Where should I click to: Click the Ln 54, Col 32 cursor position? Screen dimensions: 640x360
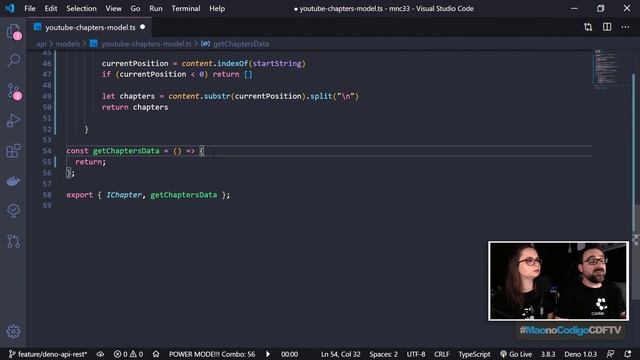(340, 354)
